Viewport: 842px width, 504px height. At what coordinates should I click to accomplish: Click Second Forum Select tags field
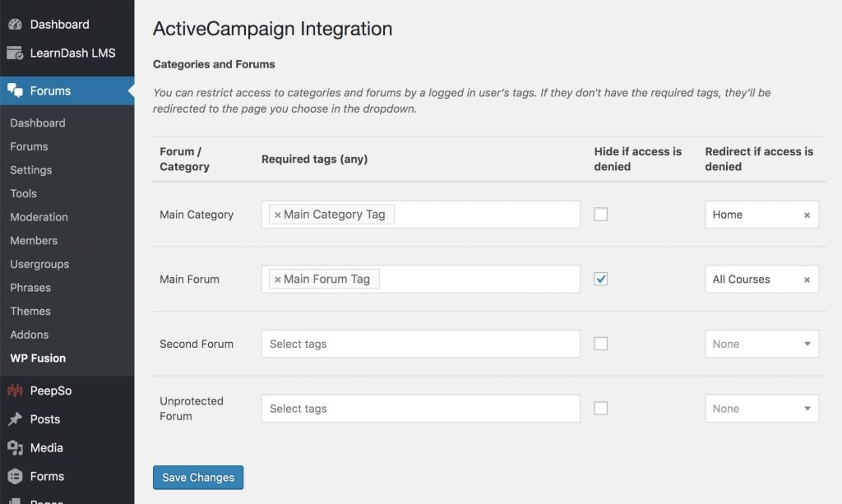421,344
